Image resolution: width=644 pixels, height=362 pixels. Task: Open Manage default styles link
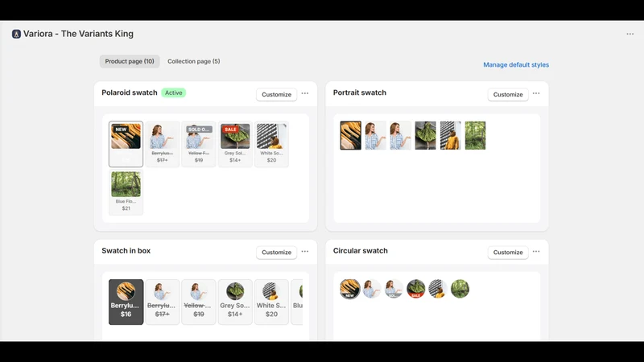coord(516,65)
